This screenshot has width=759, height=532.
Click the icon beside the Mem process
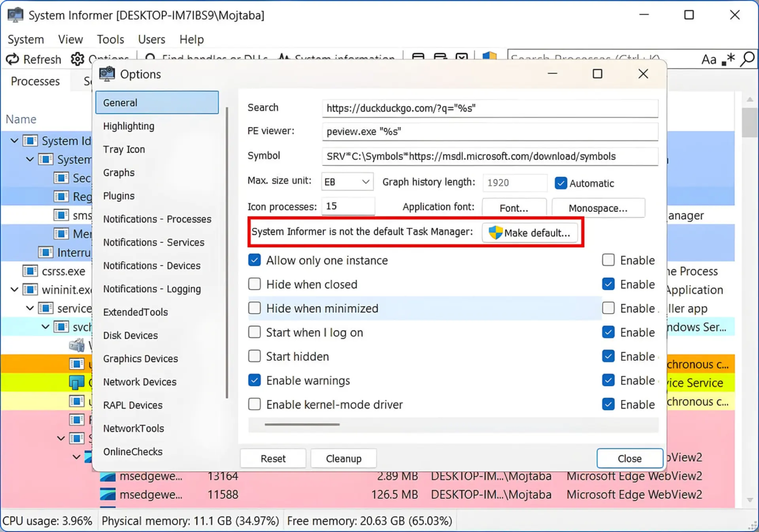[61, 234]
